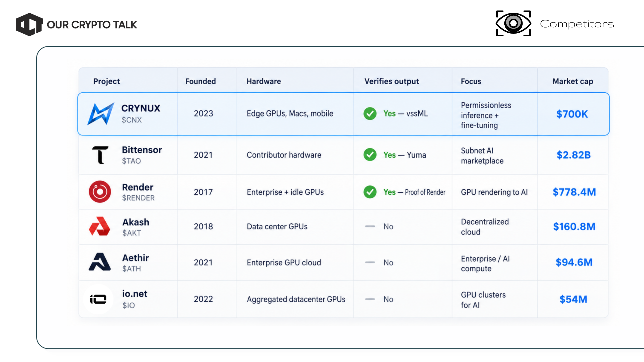
Task: Click the Hardware column header
Action: point(264,81)
